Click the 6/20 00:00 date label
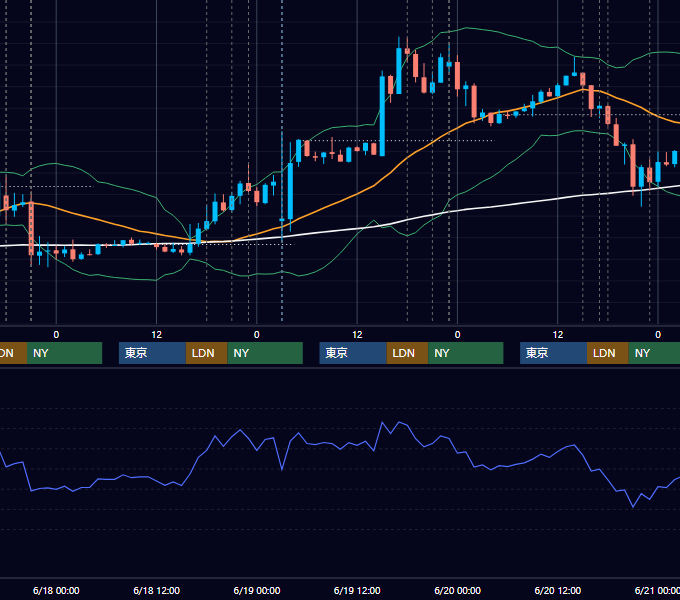 click(458, 590)
